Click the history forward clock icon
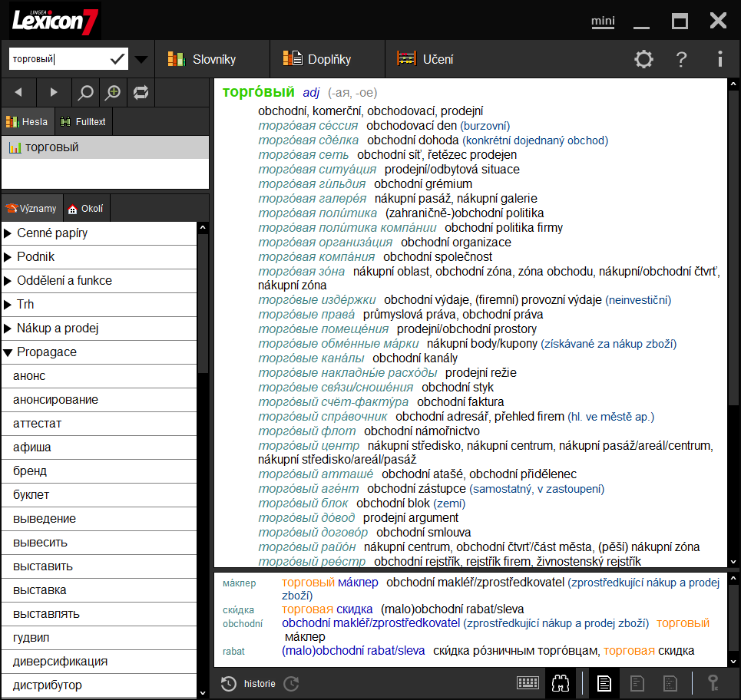The image size is (741, 700). click(x=291, y=683)
